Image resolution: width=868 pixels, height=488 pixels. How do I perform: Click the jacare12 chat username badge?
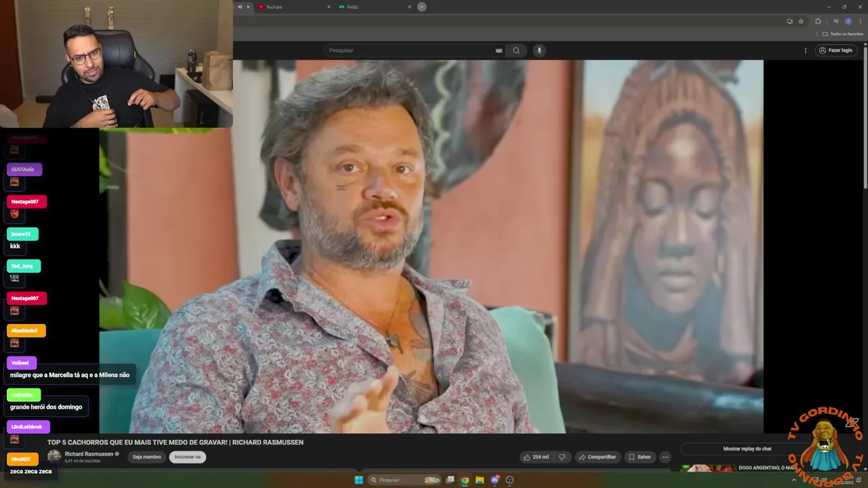click(22, 234)
